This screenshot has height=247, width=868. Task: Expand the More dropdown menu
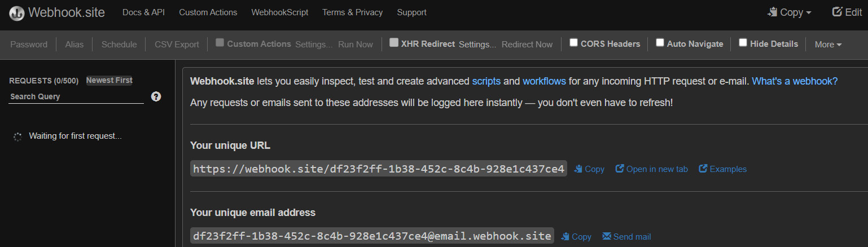pyautogui.click(x=828, y=45)
